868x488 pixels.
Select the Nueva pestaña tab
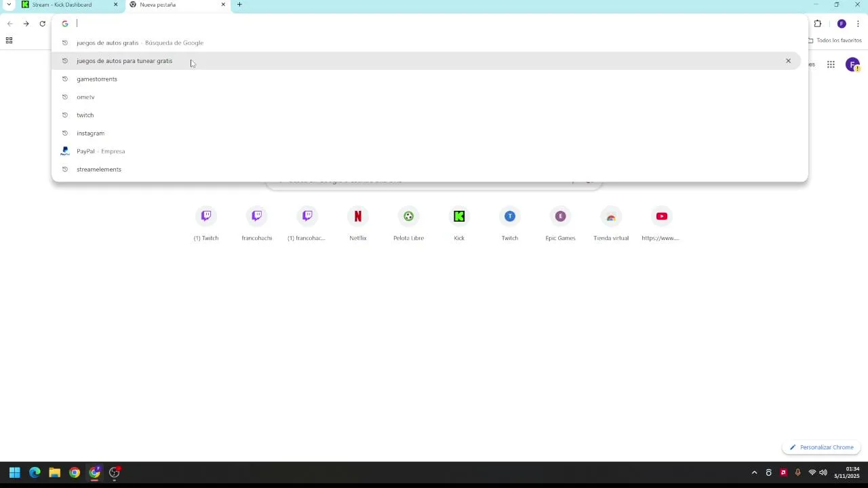(x=176, y=5)
